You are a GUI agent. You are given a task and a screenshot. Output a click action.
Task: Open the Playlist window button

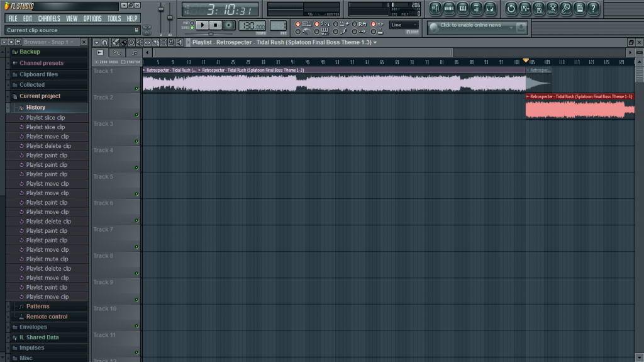pos(435,8)
